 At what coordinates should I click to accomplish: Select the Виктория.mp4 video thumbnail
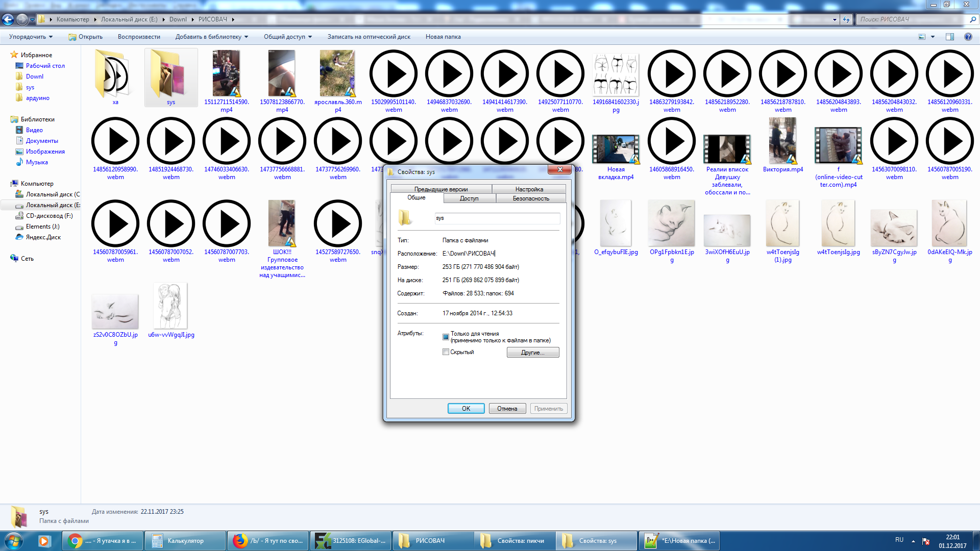coord(782,141)
